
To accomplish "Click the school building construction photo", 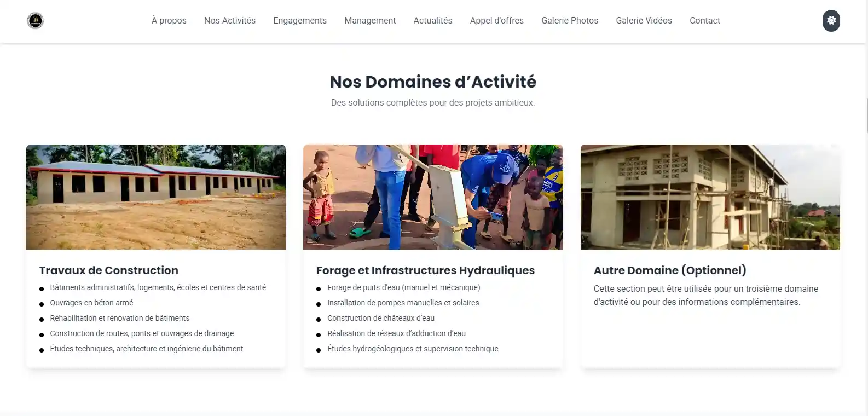I will [x=156, y=197].
